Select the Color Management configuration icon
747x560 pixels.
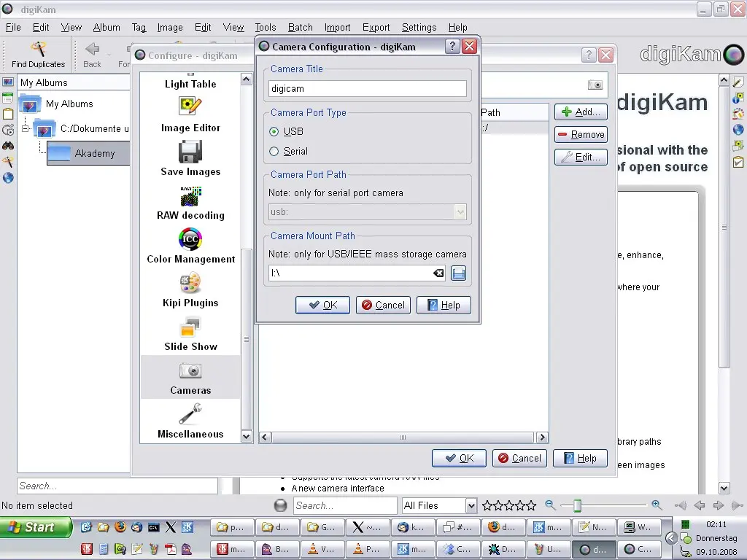[x=190, y=244]
